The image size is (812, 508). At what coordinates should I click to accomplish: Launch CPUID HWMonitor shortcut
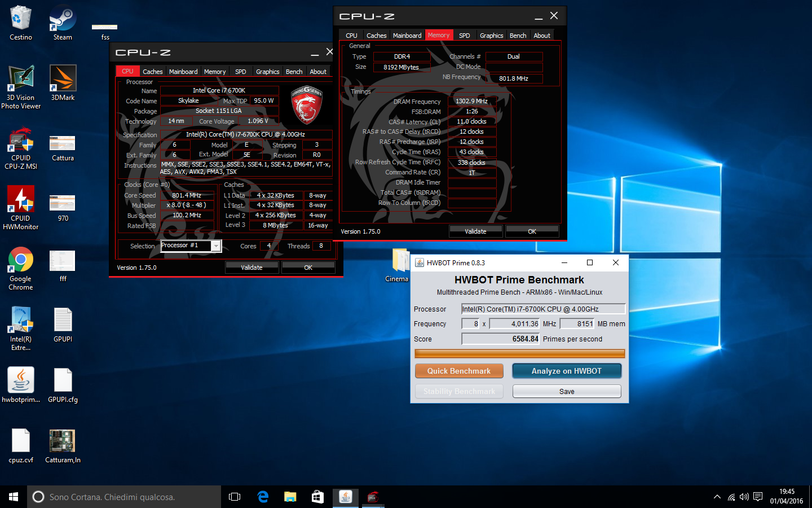[x=21, y=208]
